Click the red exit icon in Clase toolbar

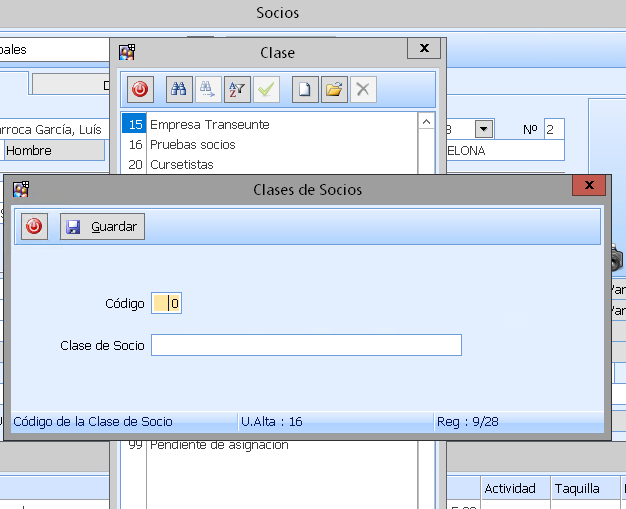coord(139,90)
